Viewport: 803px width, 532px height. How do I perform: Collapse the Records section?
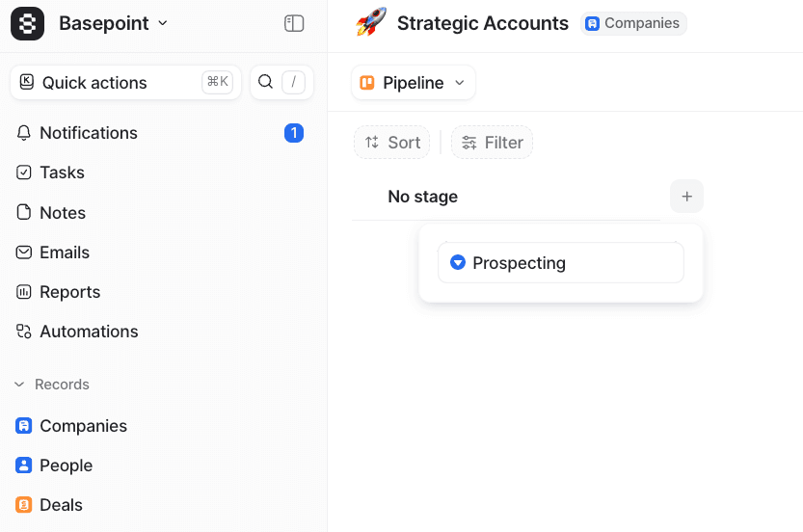(x=19, y=385)
